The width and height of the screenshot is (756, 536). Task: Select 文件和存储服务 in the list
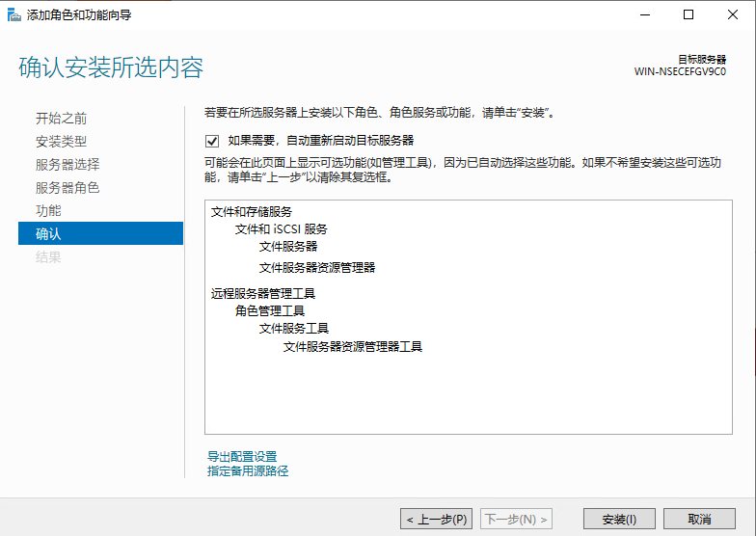point(252,211)
